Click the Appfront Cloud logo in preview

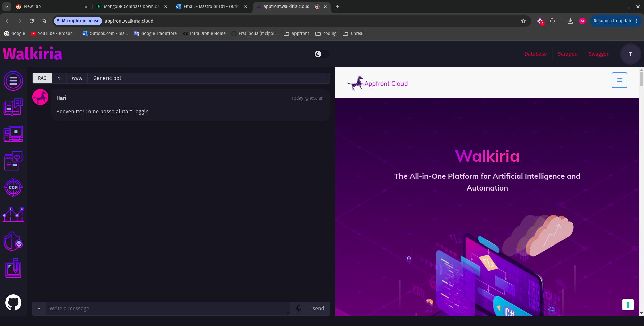378,83
